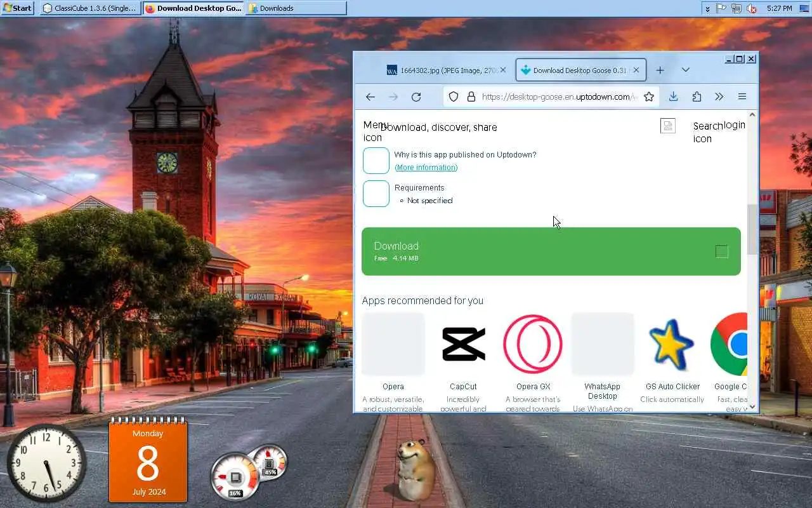Click the page document icon near Search

click(x=668, y=126)
